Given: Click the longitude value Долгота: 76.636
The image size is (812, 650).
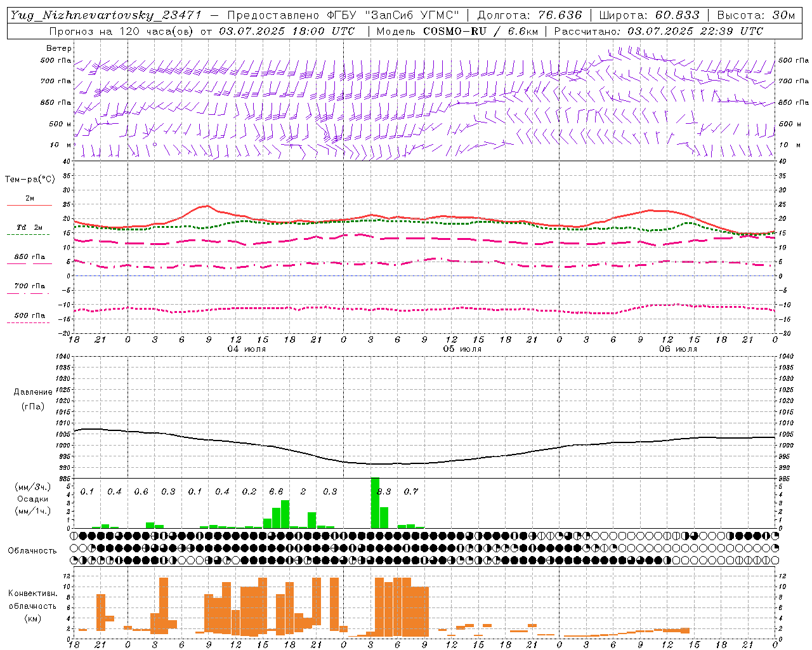Looking at the screenshot, I should click(x=529, y=15).
